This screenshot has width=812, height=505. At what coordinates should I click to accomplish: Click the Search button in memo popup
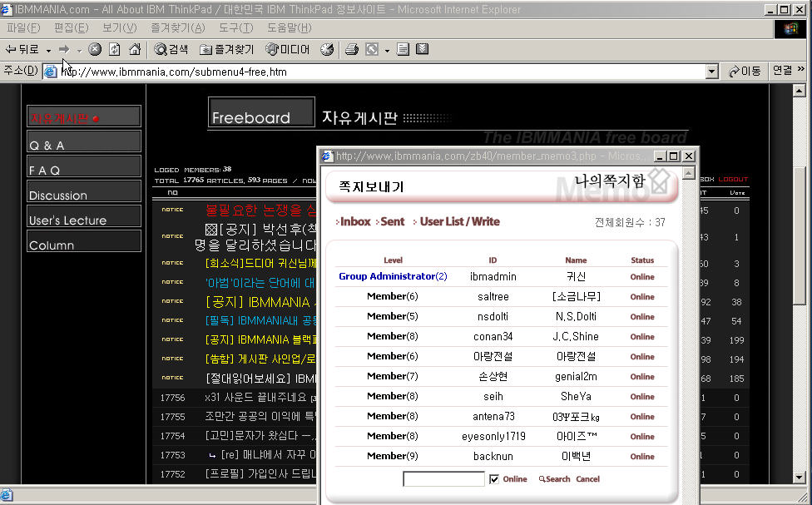point(555,479)
